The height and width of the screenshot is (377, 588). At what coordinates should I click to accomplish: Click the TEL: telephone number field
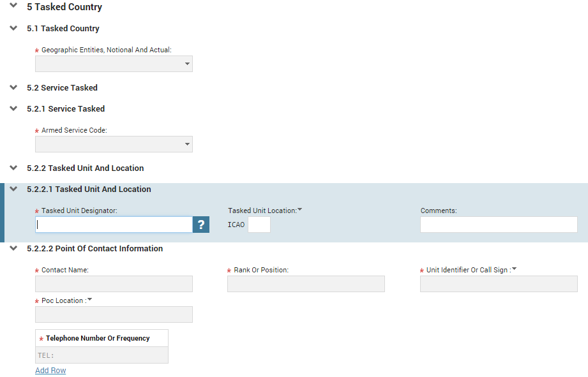pyautogui.click(x=102, y=355)
